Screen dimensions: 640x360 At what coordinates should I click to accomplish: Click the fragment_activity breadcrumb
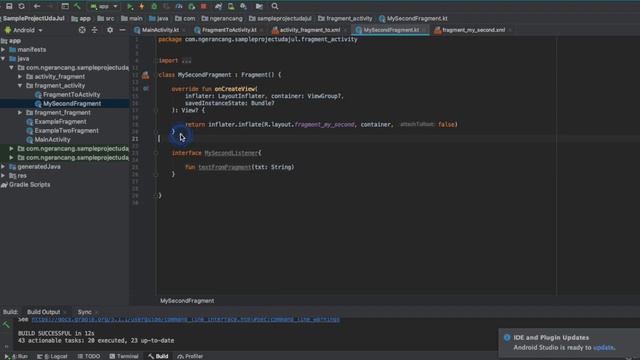pyautogui.click(x=345, y=18)
